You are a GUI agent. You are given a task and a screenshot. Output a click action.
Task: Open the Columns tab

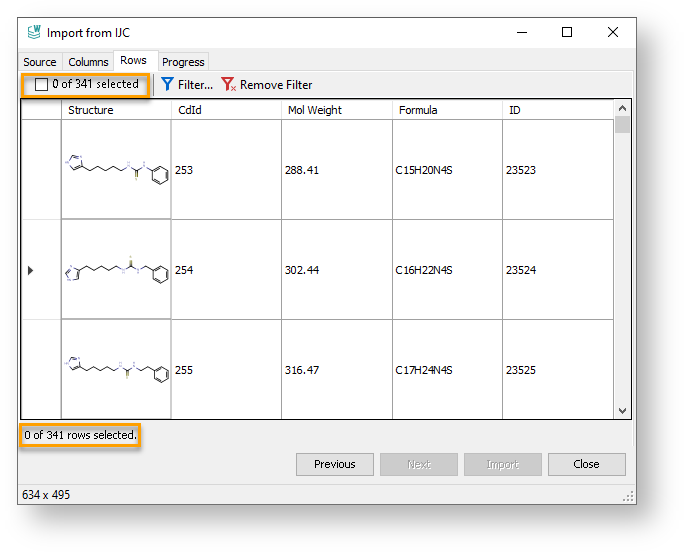89,62
